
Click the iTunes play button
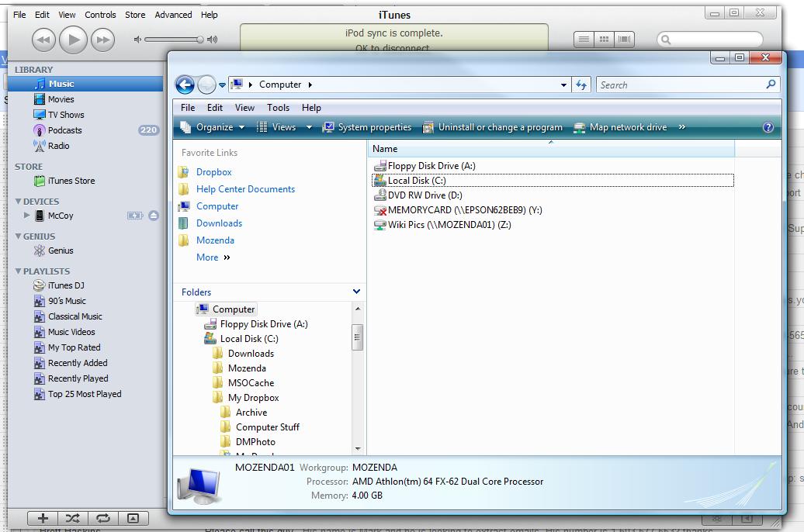pos(73,40)
